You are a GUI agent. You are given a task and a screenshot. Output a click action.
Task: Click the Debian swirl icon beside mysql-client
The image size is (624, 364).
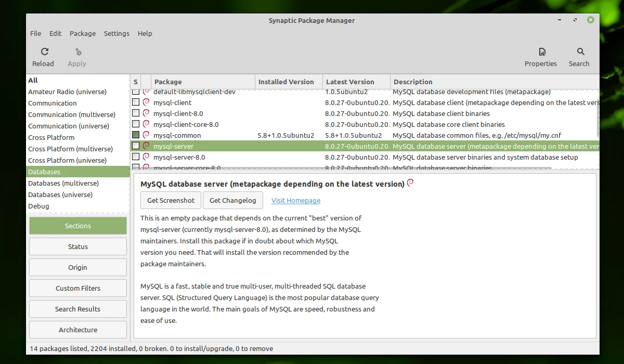point(146,102)
